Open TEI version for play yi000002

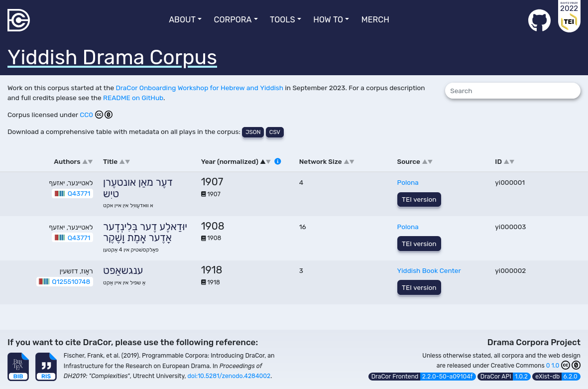pyautogui.click(x=419, y=288)
